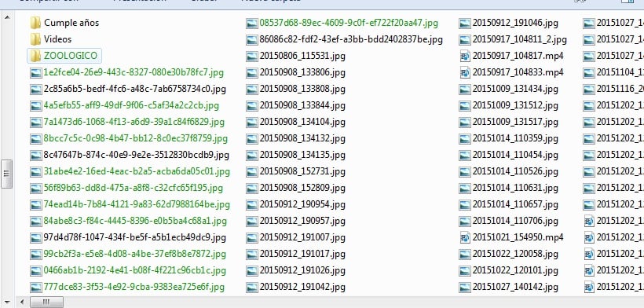This screenshot has height=308, width=644.
Task: Click video icon of 20151021_154950.mp4
Action: 465,237
